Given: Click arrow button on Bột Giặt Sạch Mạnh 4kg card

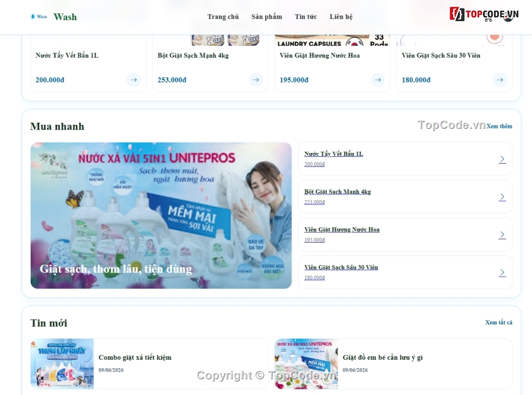Looking at the screenshot, I should tap(256, 80).
